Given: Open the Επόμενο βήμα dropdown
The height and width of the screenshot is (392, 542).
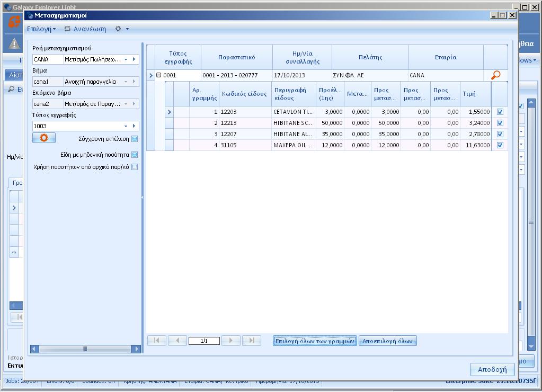Looking at the screenshot, I should click(126, 104).
